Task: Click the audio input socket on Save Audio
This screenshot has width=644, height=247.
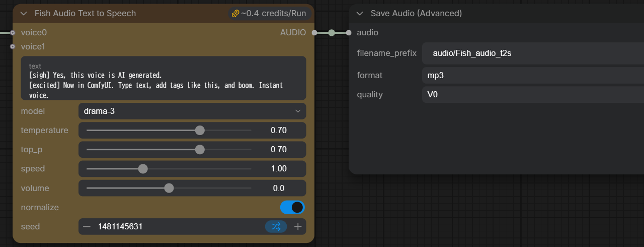Action: click(x=349, y=33)
